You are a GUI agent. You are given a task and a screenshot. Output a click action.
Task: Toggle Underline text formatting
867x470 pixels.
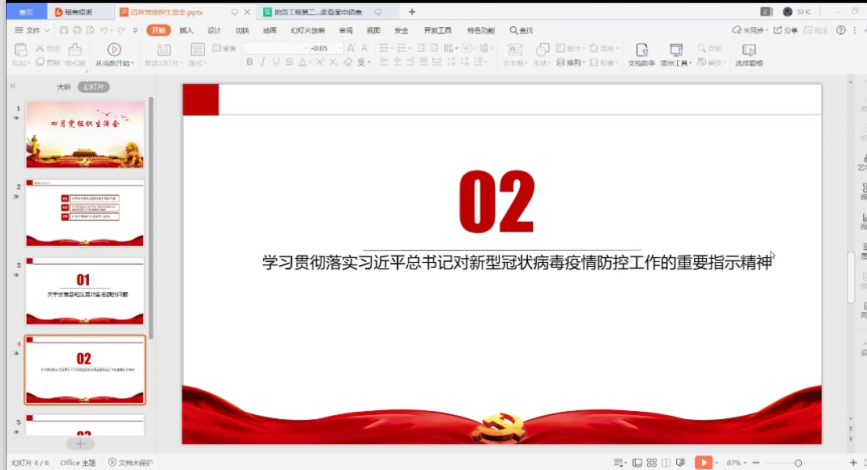(277, 62)
